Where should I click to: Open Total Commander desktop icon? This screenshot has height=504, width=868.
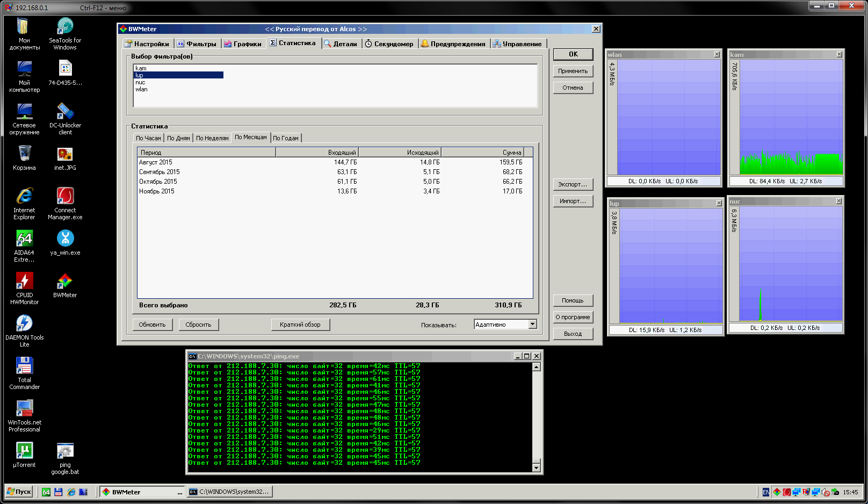(x=24, y=373)
